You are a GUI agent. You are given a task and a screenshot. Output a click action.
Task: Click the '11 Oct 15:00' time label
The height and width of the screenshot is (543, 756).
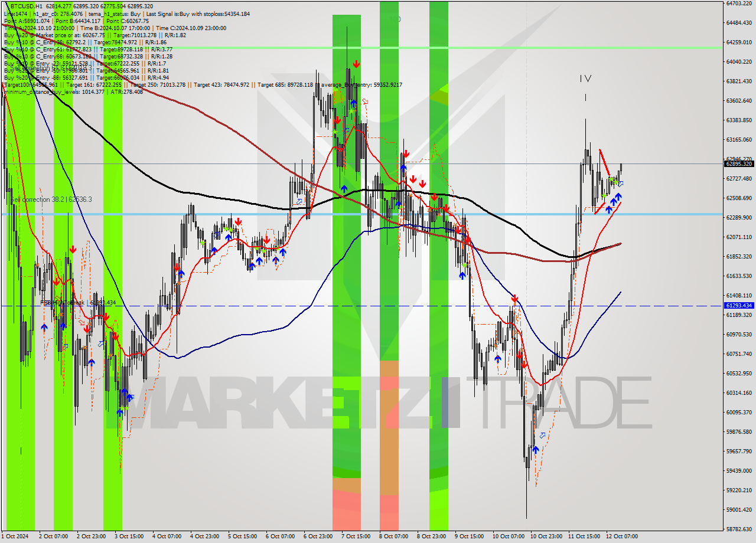coord(584,537)
